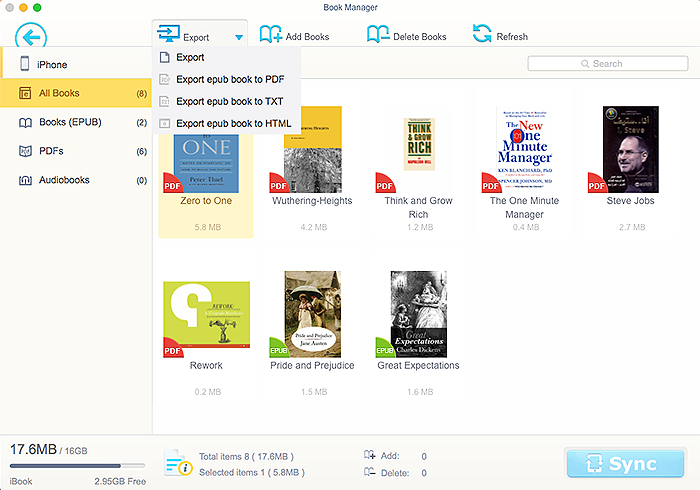Viewport: 700px width, 490px height.
Task: Click the info list icon in status bar
Action: tap(178, 462)
